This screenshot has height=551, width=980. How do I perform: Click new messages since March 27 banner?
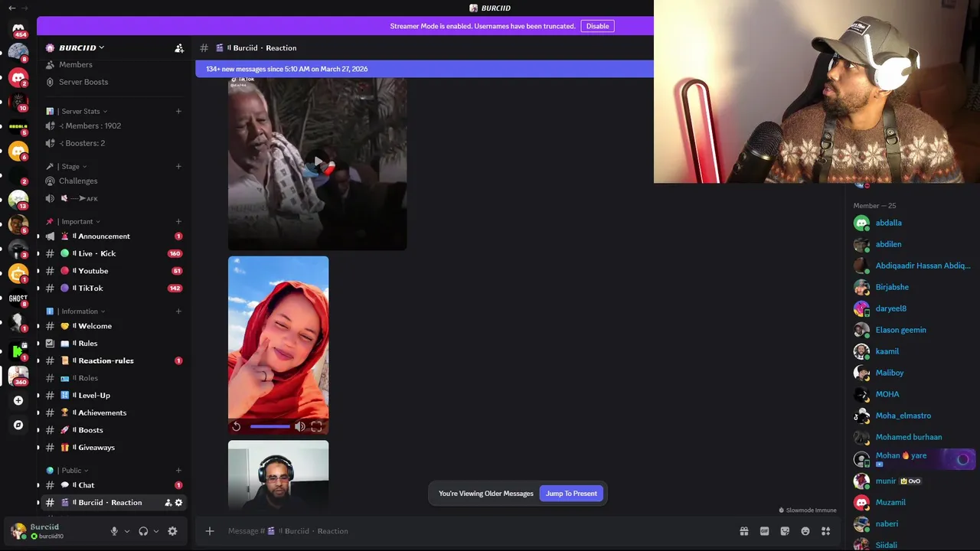(425, 69)
